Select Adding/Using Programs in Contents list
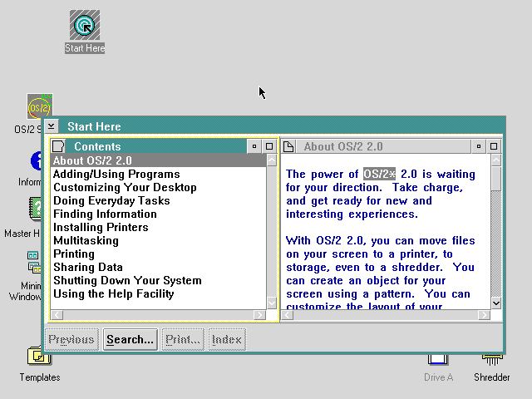 point(116,174)
